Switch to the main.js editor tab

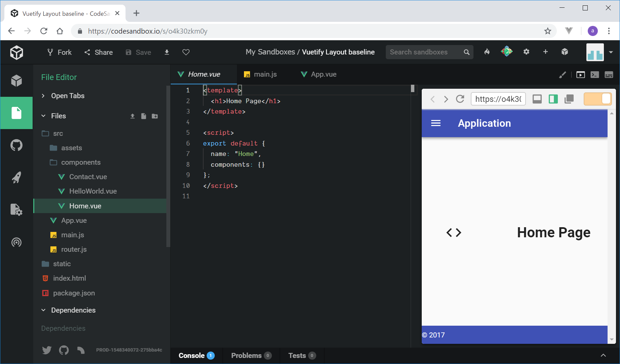point(261,74)
